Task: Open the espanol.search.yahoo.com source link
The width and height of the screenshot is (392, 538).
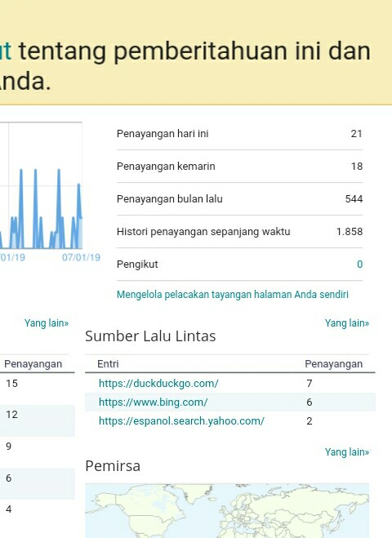Action: click(x=181, y=421)
